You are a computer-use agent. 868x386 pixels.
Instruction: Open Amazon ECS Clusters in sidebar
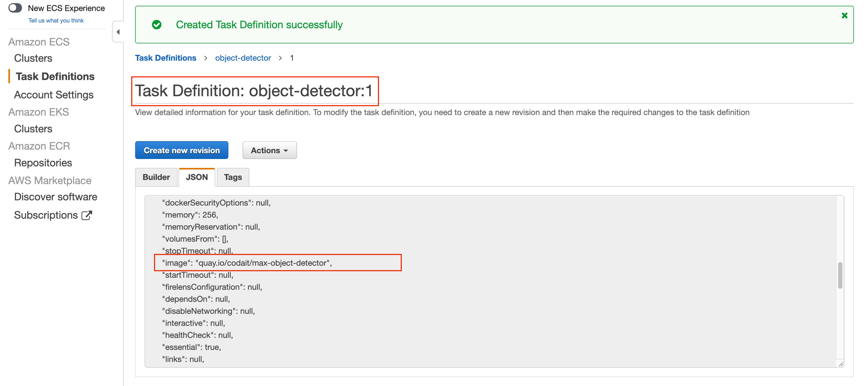click(33, 58)
